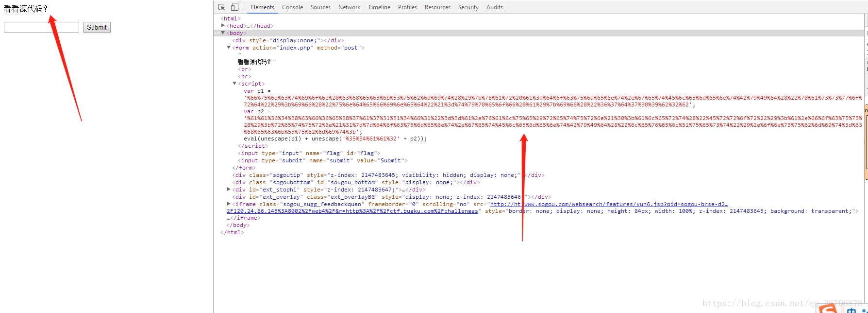Select the div class sogoubottom row
This screenshot has width=868, height=313.
tap(356, 182)
